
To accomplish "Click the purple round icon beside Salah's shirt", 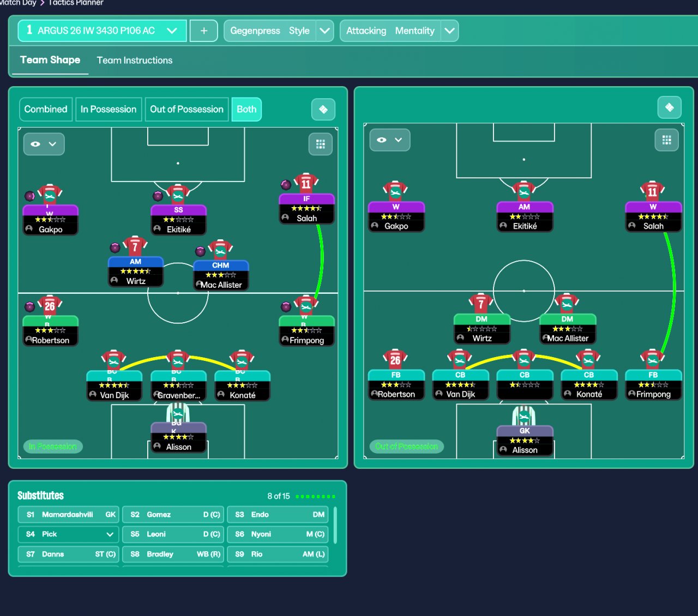I will point(286,185).
